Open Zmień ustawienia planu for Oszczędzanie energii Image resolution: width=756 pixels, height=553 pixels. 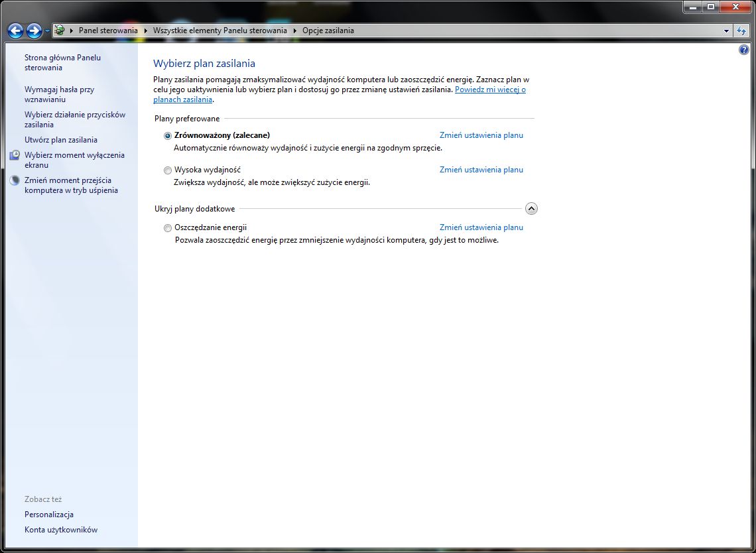click(x=481, y=227)
